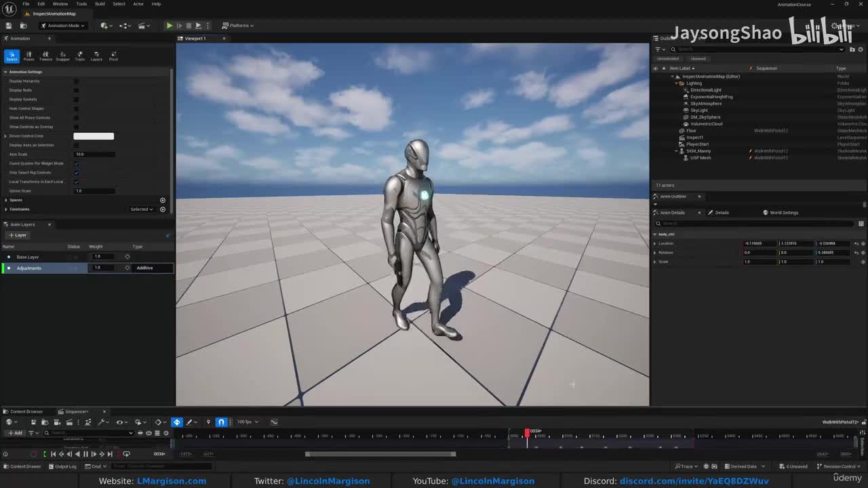Image resolution: width=868 pixels, height=488 pixels.
Task: Collapse the Animation Settings section
Action: pos(5,72)
